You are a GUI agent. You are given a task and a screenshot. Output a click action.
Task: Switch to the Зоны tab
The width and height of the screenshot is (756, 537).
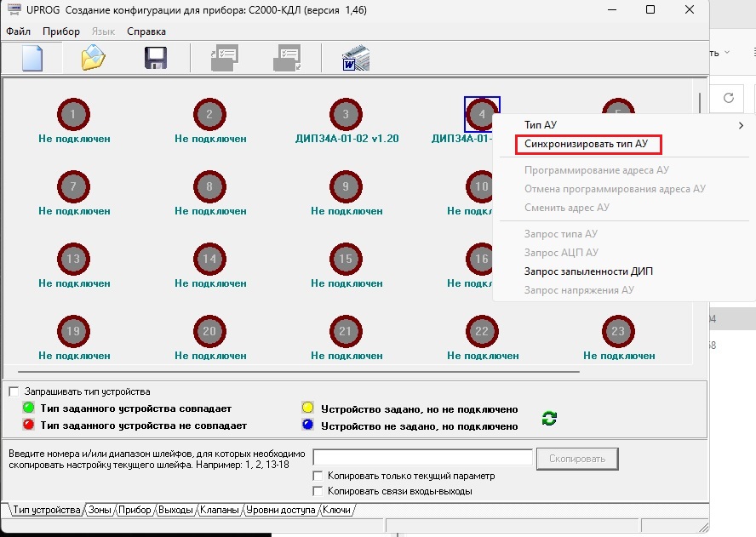pos(100,510)
